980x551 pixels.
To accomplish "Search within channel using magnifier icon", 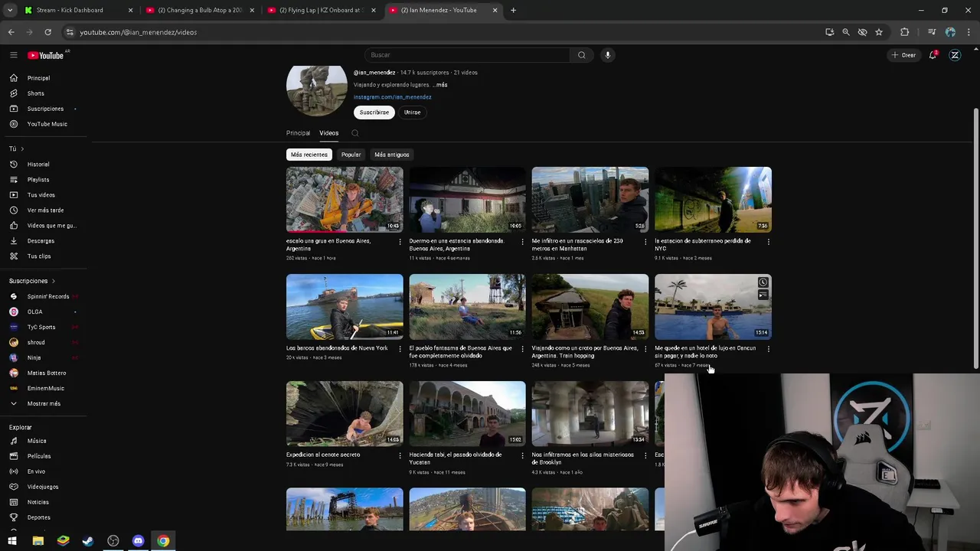I will click(x=355, y=133).
